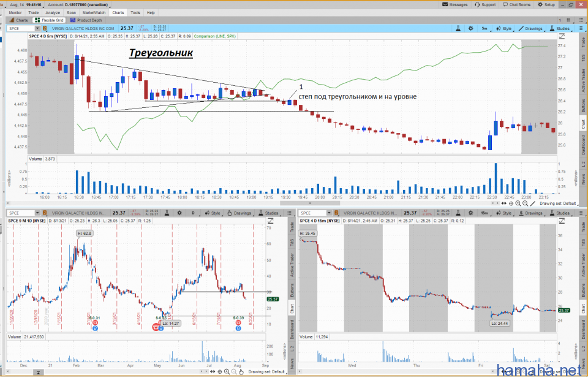Open the Messages panel
Screen dimensions: 588x377
(x=455, y=4)
